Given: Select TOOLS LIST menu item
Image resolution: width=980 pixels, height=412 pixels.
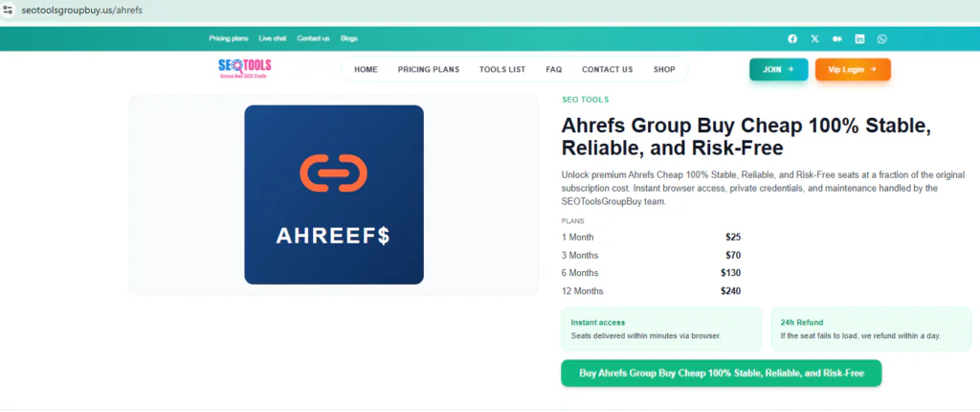Looking at the screenshot, I should tap(502, 69).
